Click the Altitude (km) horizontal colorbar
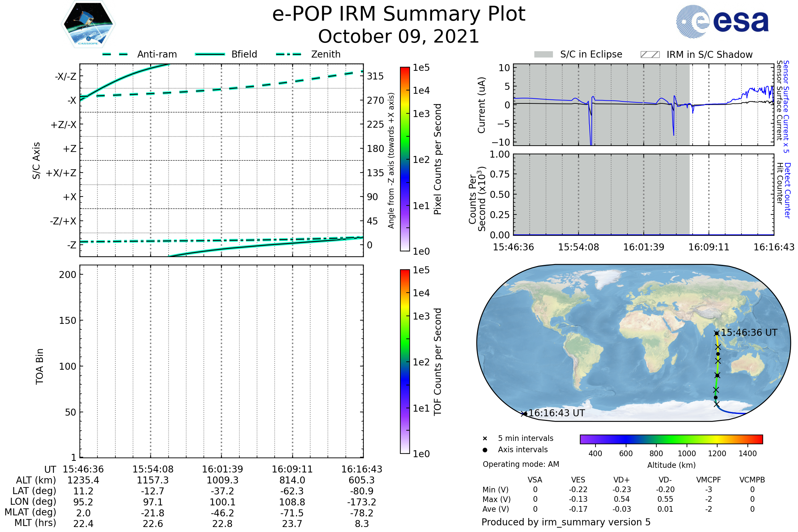Viewport: 798px width, 532px height. pyautogui.click(x=671, y=439)
